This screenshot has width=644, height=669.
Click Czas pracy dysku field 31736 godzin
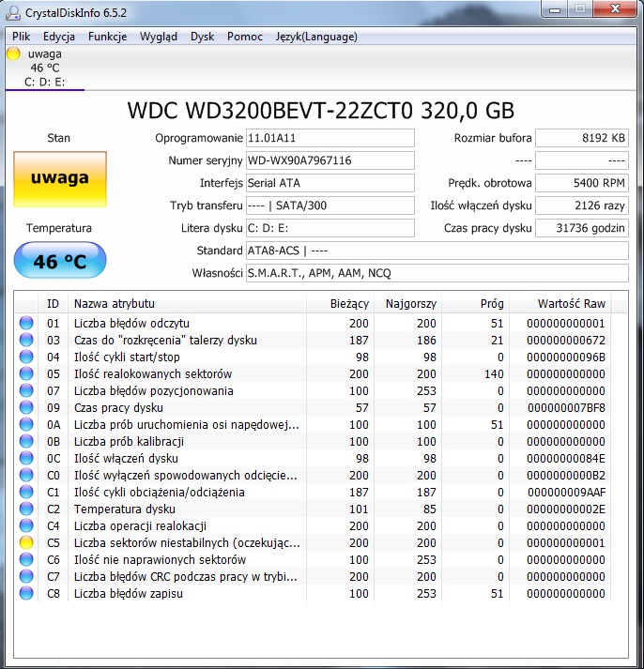point(582,228)
